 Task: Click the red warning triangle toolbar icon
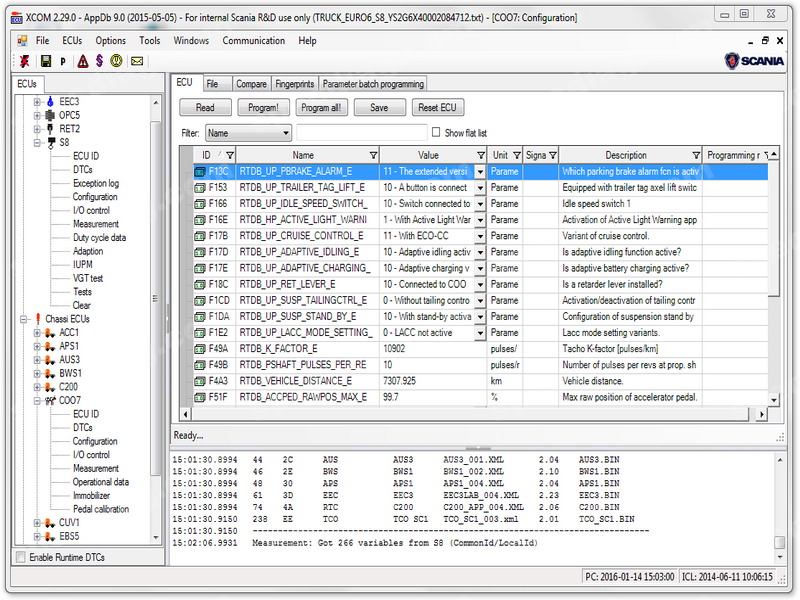[x=83, y=61]
